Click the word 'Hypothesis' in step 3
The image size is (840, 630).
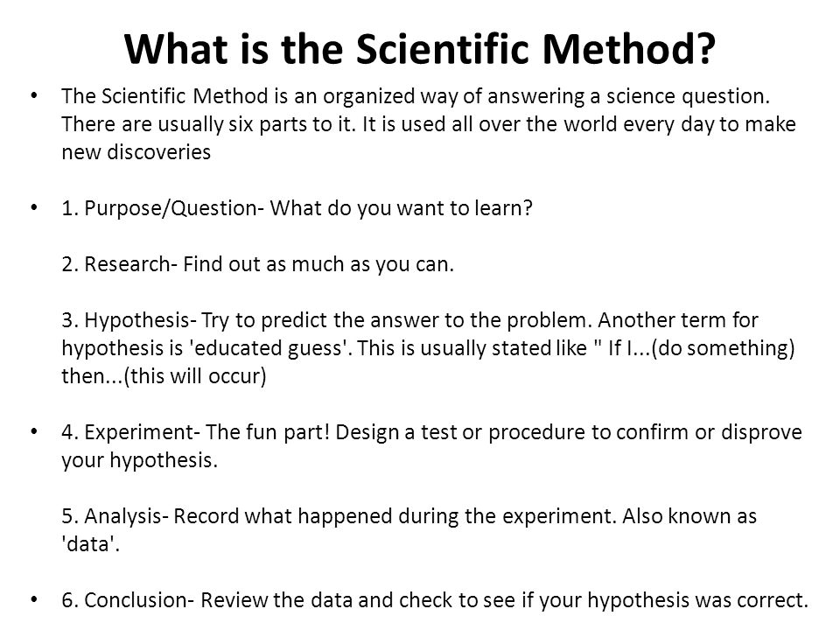pyautogui.click(x=137, y=320)
